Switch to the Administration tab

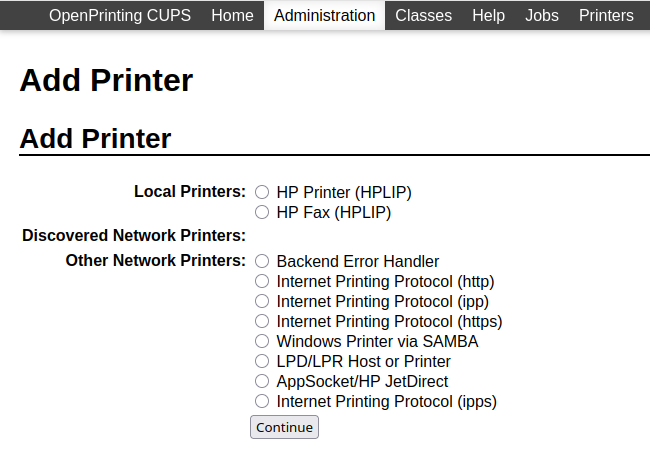(x=324, y=16)
